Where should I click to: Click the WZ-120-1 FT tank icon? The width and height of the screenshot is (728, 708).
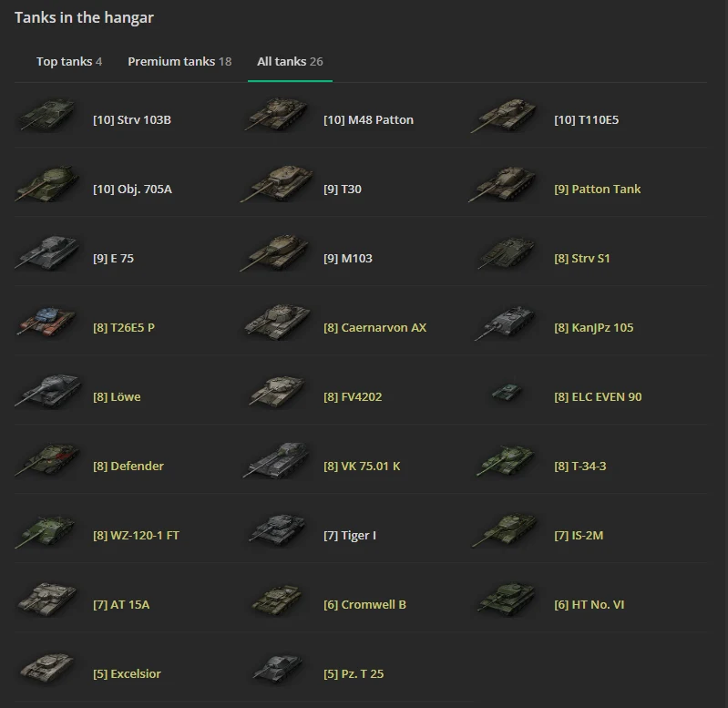(46, 530)
